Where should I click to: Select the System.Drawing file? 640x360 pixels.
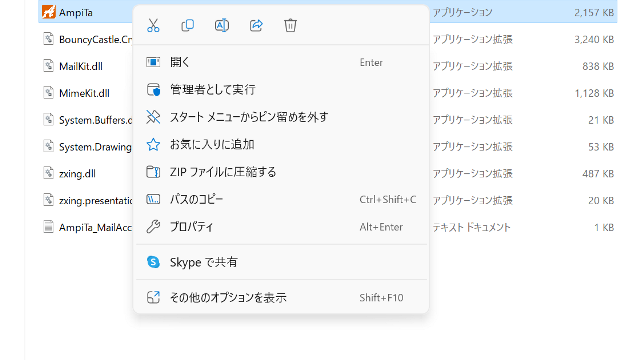coord(96,147)
